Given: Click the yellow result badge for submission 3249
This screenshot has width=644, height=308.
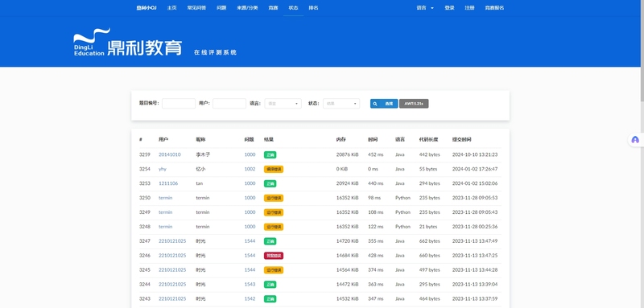Looking at the screenshot, I should (x=274, y=212).
